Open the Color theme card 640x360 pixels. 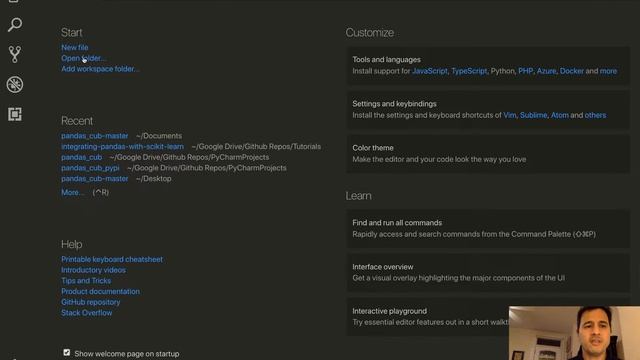click(488, 154)
